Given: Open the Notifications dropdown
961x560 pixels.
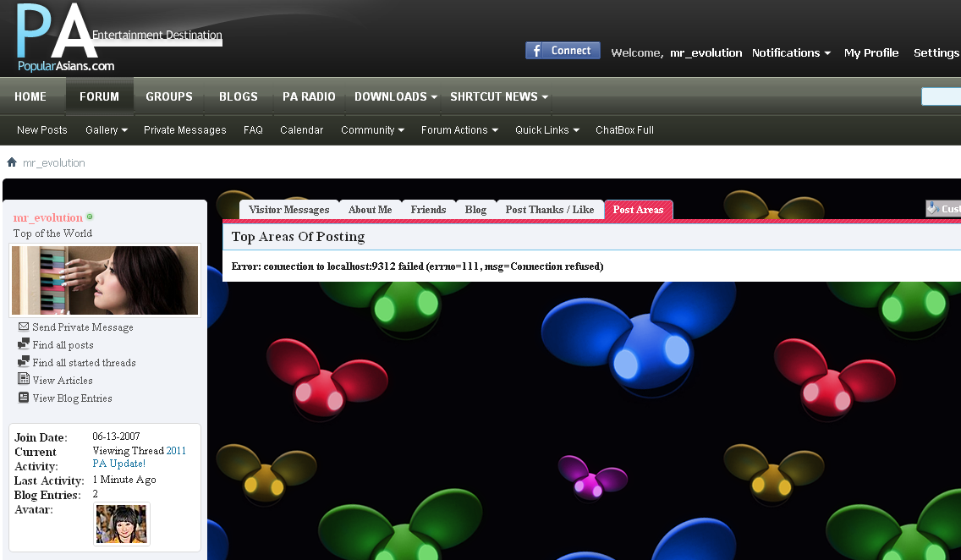Looking at the screenshot, I should 791,52.
